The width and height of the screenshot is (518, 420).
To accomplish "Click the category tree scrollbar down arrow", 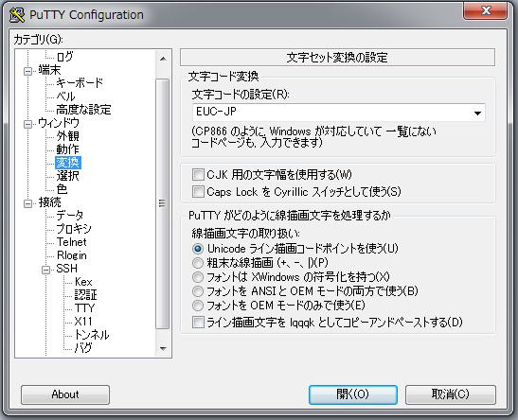I will click(163, 348).
